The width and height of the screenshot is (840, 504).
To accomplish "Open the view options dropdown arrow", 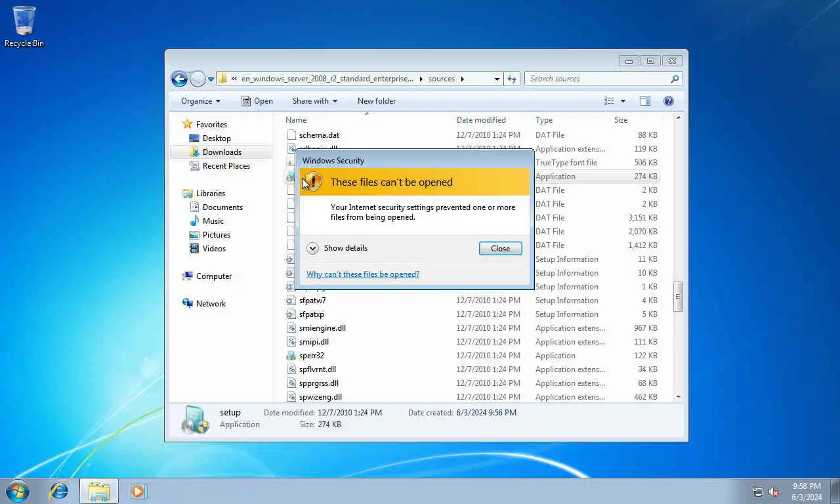I will click(623, 101).
